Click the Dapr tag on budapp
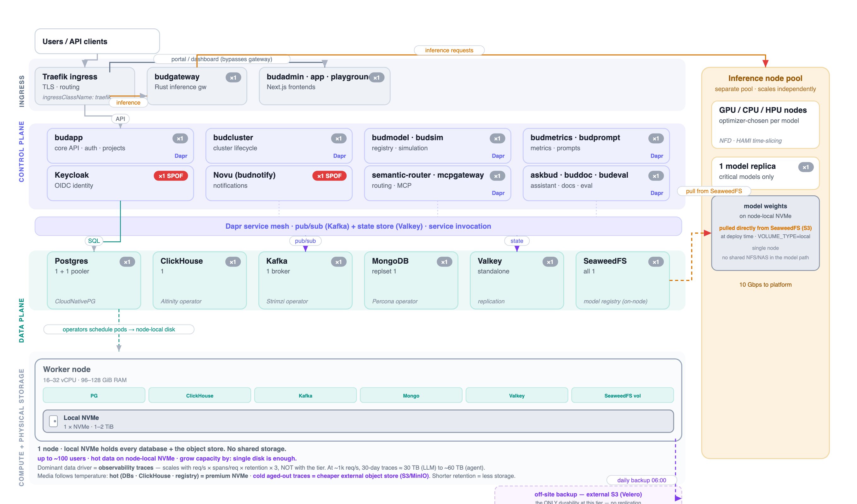Screen dimensions: 857x504 pyautogui.click(x=181, y=156)
